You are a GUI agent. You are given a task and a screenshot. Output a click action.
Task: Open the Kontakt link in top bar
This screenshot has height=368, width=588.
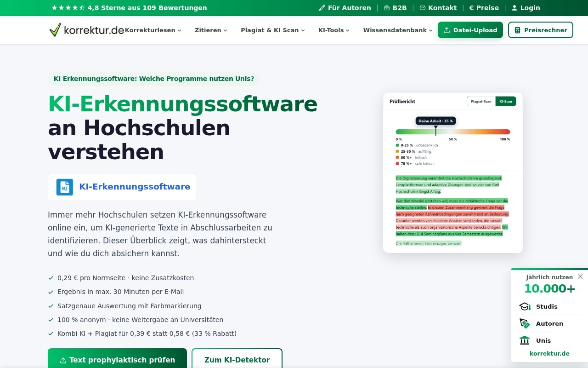pyautogui.click(x=438, y=8)
